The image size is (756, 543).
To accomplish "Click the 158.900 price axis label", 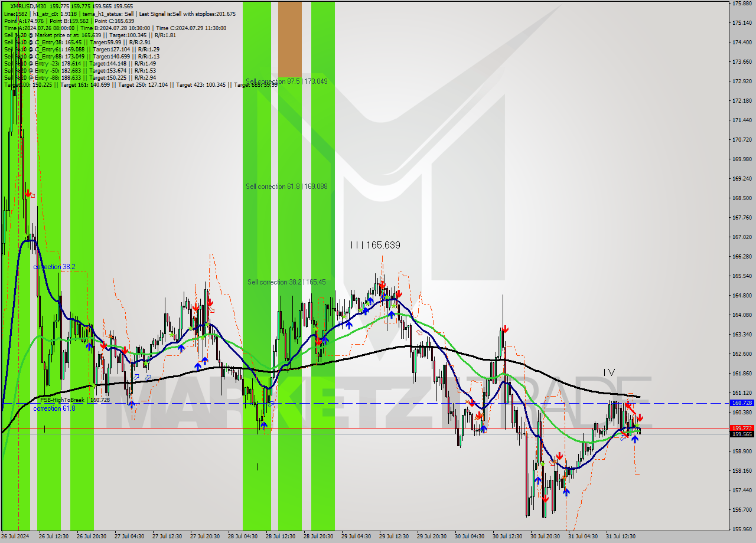I will [742, 452].
